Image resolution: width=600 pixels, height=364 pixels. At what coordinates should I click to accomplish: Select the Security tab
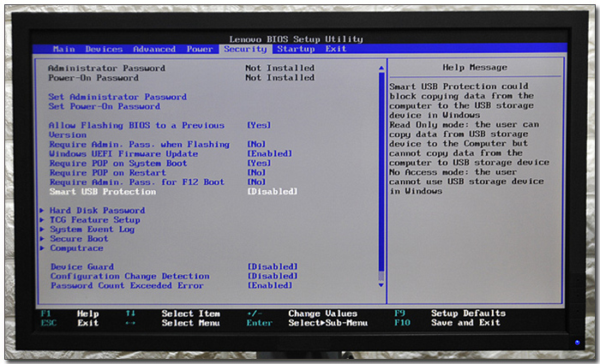click(245, 49)
